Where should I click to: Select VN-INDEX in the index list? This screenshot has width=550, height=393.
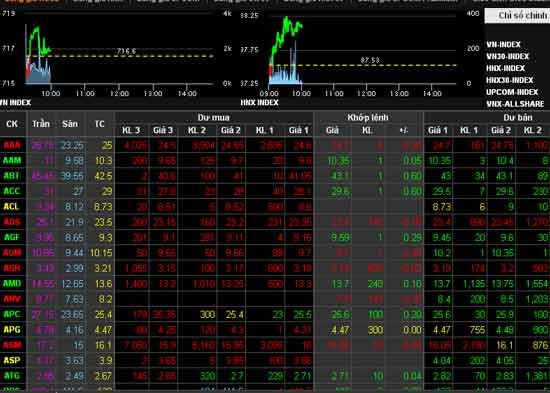click(x=503, y=45)
